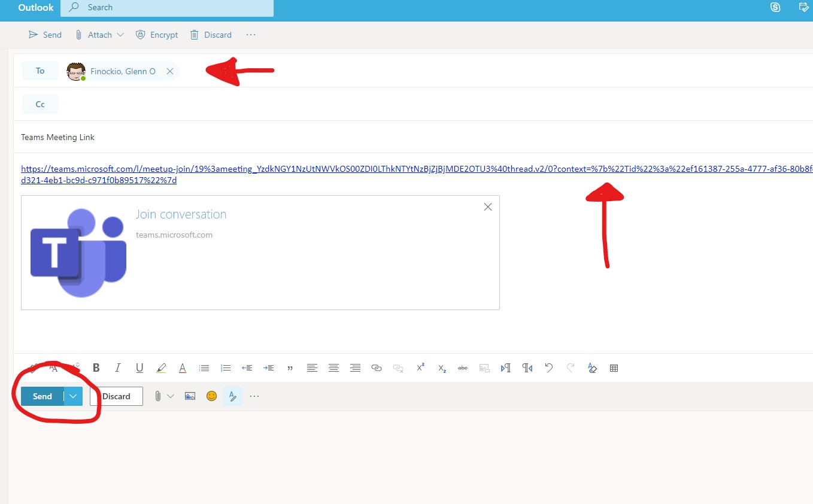Increase the paragraph indent
813x504 pixels.
[269, 368]
